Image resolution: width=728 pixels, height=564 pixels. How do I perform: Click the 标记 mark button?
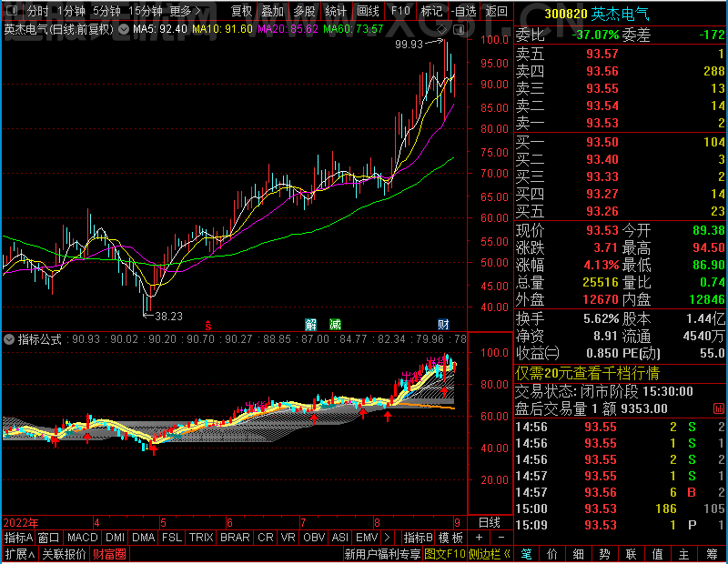click(x=431, y=11)
